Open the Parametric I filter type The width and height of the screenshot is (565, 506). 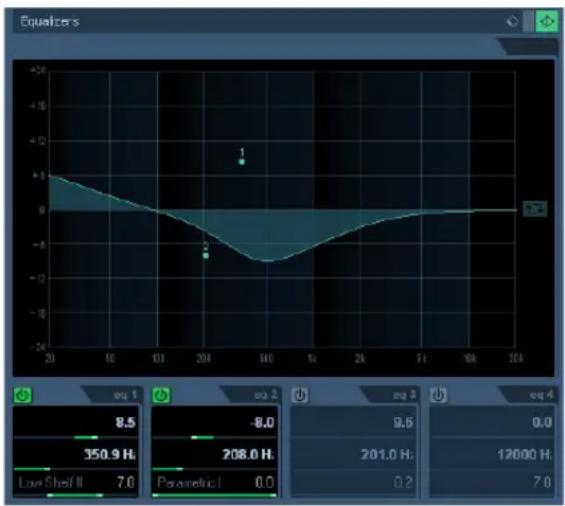coord(189,483)
